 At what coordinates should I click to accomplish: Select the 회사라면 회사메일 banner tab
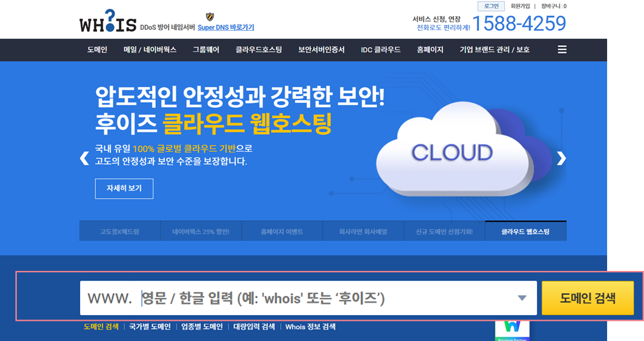pyautogui.click(x=363, y=231)
